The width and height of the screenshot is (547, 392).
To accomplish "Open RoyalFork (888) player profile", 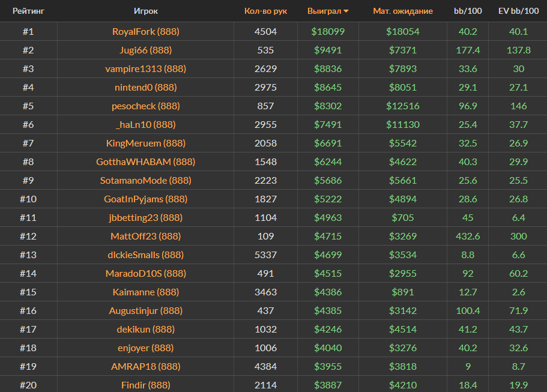I will pyautogui.click(x=146, y=32).
